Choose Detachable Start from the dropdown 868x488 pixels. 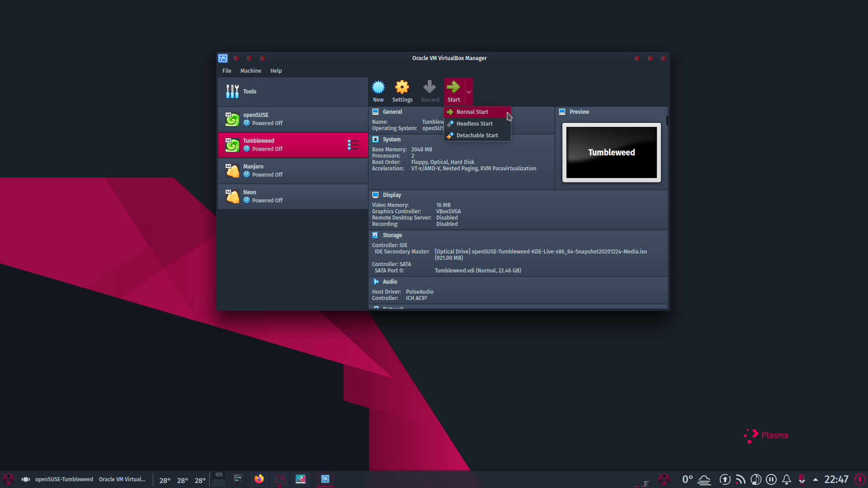[x=477, y=136]
